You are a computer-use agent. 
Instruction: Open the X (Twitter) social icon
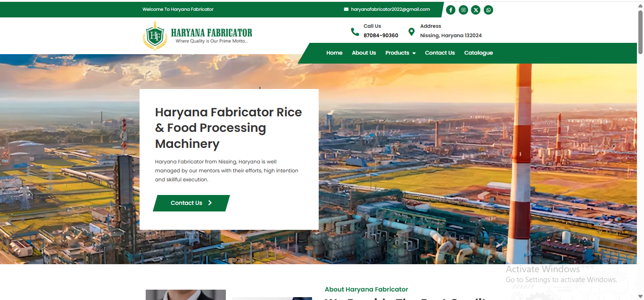[x=476, y=10]
